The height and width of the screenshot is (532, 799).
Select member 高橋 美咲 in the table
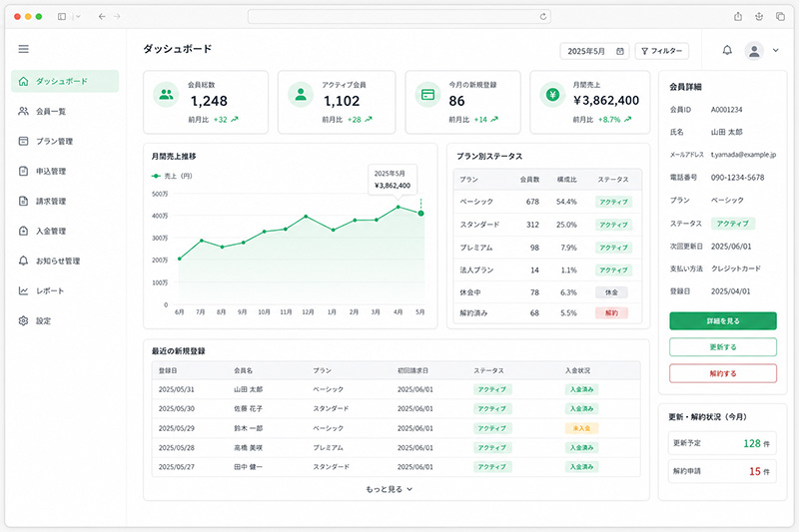(x=248, y=448)
